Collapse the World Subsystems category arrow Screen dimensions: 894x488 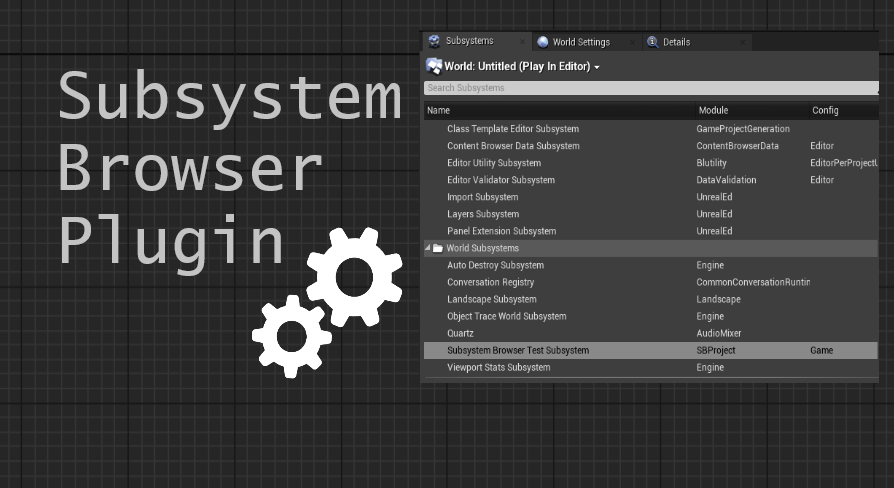click(x=428, y=248)
